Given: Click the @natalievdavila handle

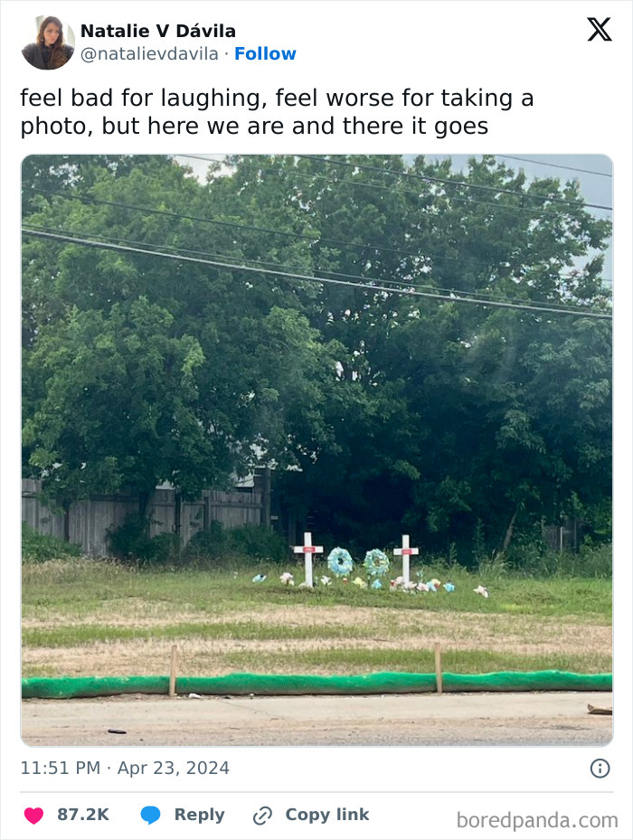Looking at the screenshot, I should [149, 53].
